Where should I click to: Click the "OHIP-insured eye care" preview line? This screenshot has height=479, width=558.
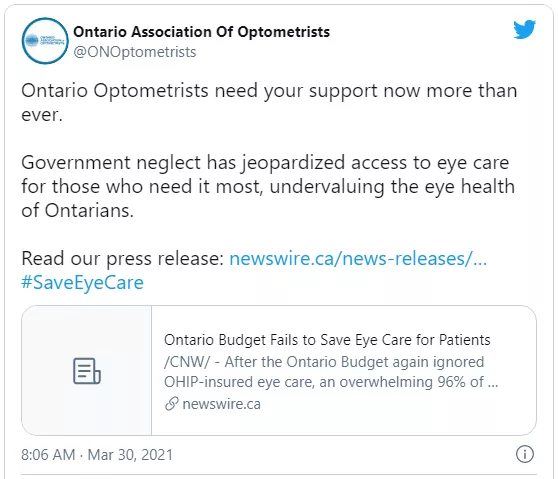331,382
